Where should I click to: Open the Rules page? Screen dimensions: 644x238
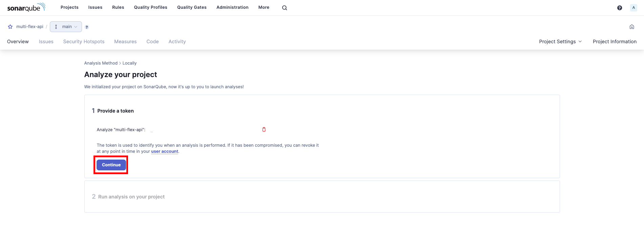[118, 7]
